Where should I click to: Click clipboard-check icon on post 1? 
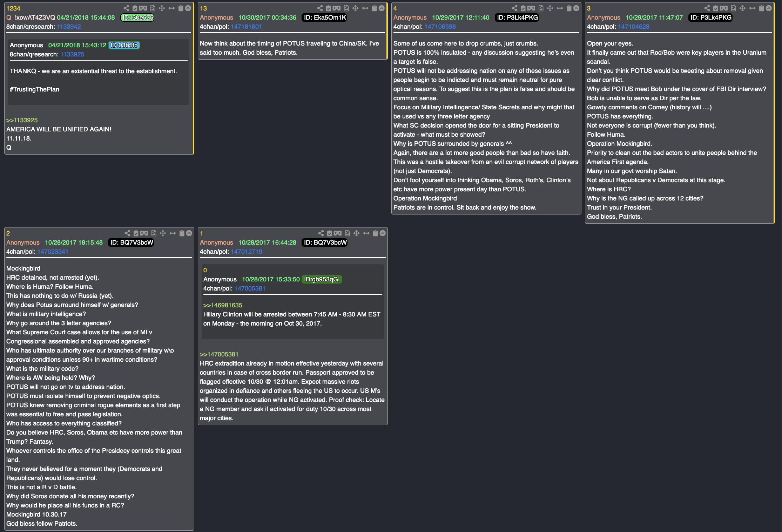[330, 233]
